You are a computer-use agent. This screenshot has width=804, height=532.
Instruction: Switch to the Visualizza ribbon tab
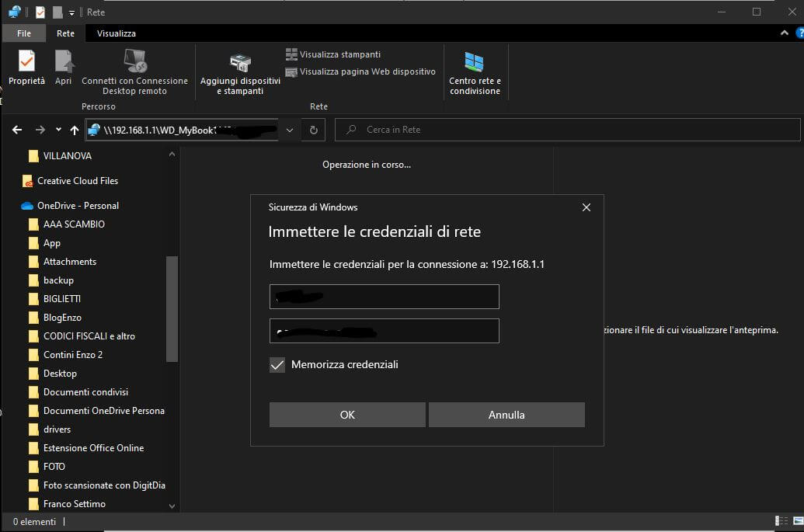[117, 33]
